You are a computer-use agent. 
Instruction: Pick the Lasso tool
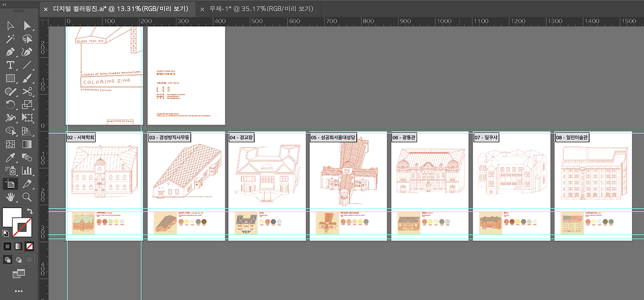coord(27,39)
